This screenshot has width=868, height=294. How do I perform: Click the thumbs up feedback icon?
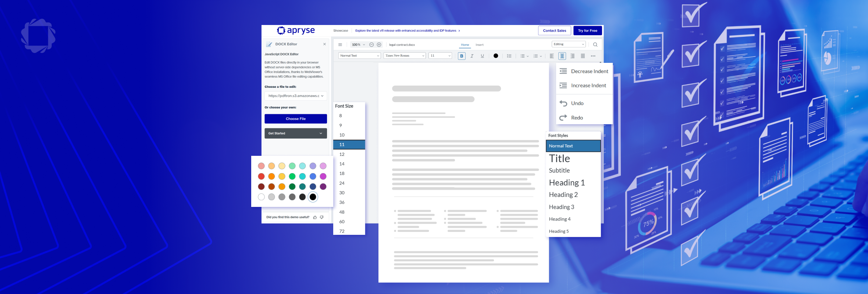tap(315, 217)
